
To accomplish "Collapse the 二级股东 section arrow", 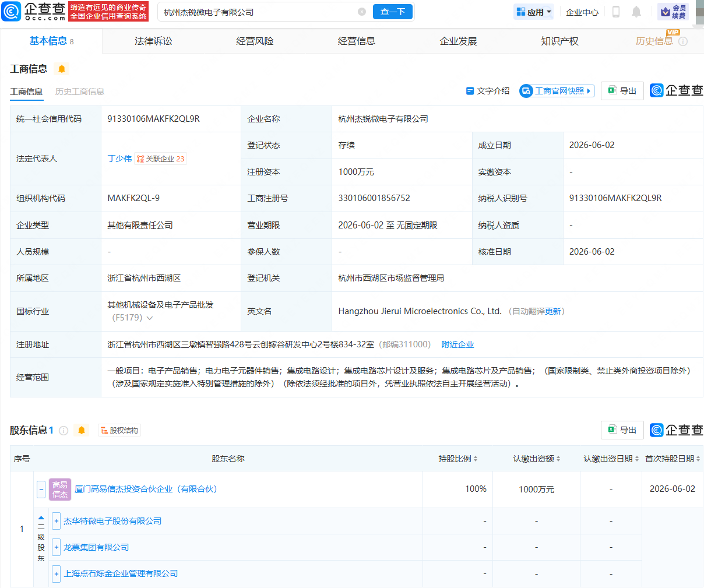I will coord(41,518).
